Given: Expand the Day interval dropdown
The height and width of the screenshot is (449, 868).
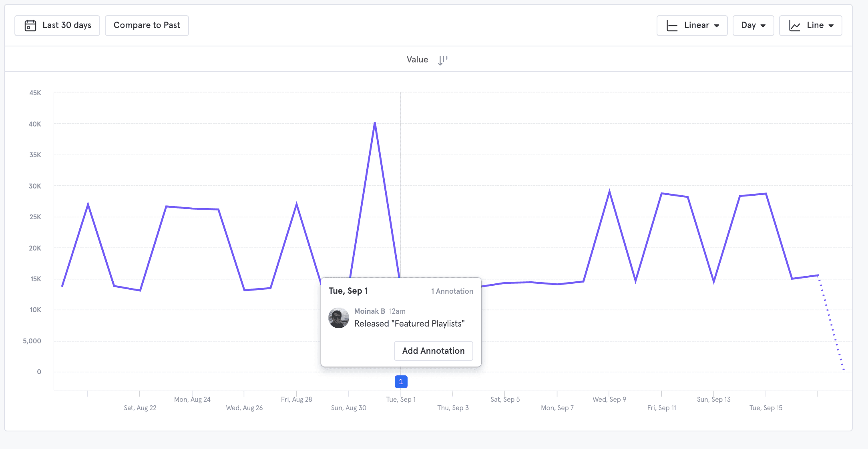Looking at the screenshot, I should 753,26.
